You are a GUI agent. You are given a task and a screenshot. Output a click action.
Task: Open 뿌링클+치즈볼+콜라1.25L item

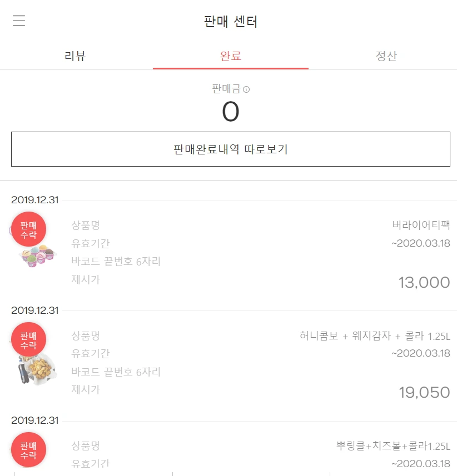click(x=393, y=446)
